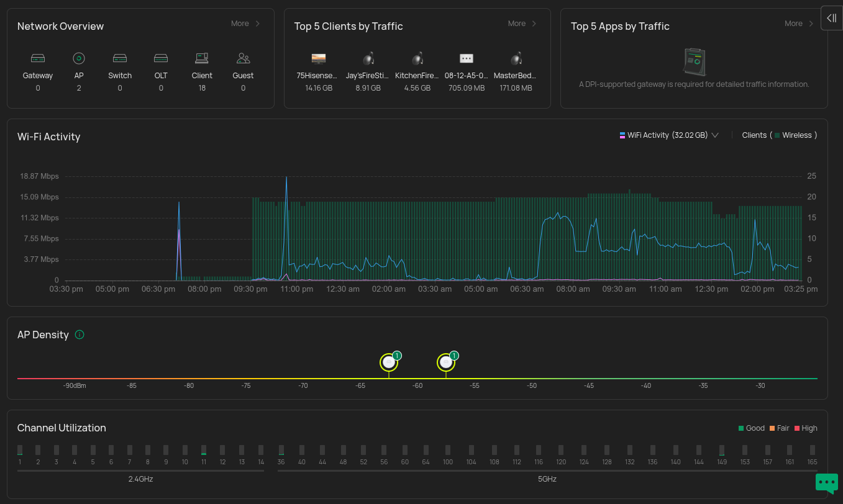Select the 75Hisense TV client icon
This screenshot has width=843, height=504.
point(319,58)
